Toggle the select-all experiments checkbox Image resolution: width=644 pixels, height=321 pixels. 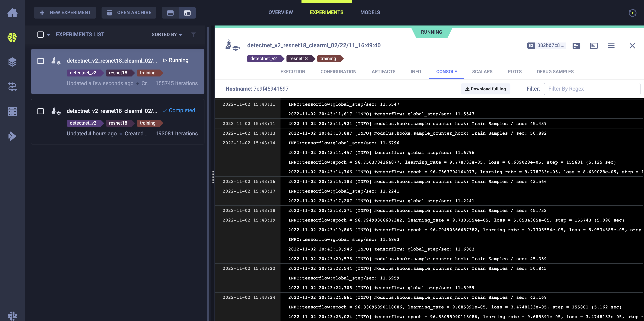[x=41, y=35]
